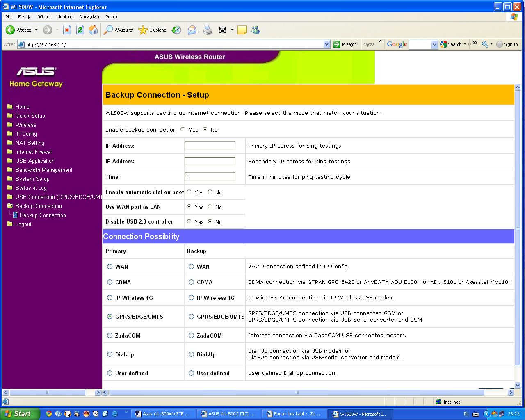The image size is (525, 420).
Task: Refresh the page using the green arrows icon
Action: click(x=80, y=30)
